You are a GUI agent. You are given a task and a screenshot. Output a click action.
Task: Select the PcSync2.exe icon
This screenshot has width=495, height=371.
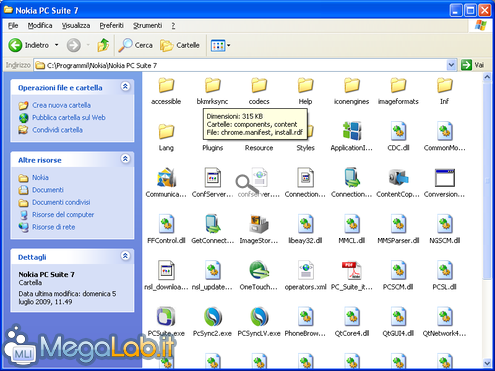[x=212, y=322]
